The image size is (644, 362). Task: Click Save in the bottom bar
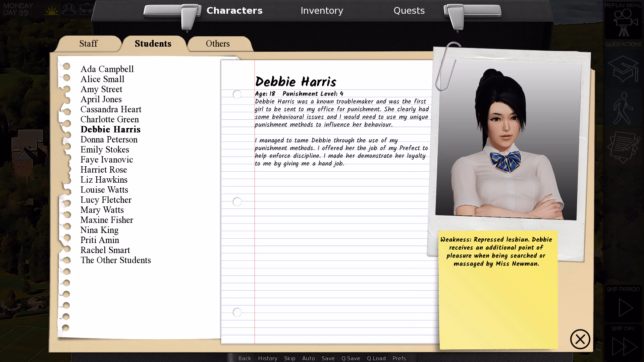328,358
